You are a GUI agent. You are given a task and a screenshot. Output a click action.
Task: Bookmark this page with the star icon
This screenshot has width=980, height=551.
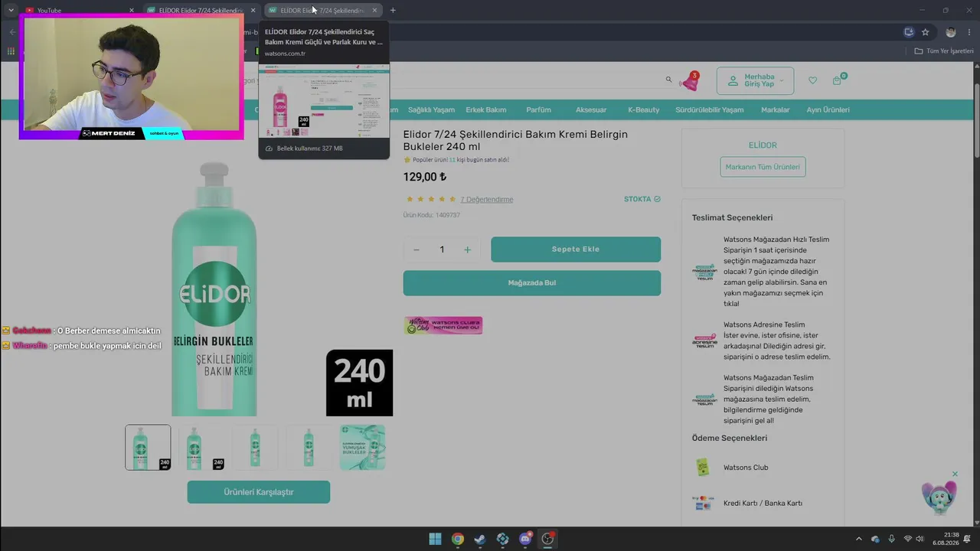925,32
